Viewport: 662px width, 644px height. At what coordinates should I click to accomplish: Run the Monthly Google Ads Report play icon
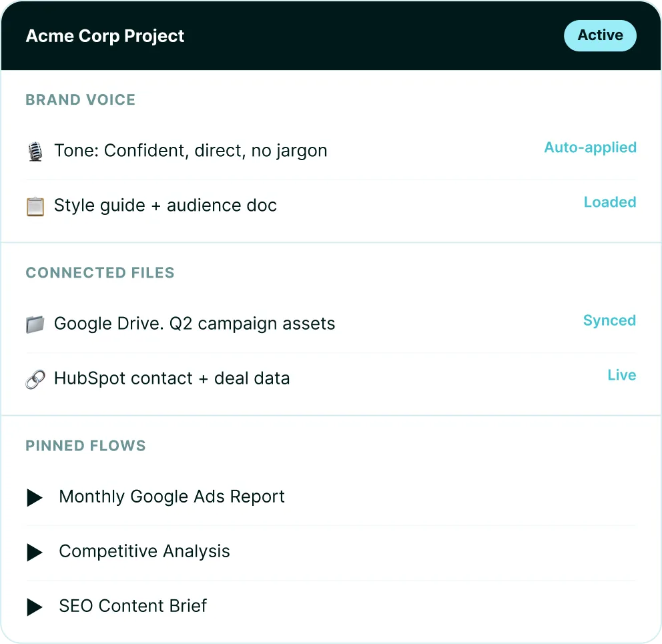pos(35,497)
